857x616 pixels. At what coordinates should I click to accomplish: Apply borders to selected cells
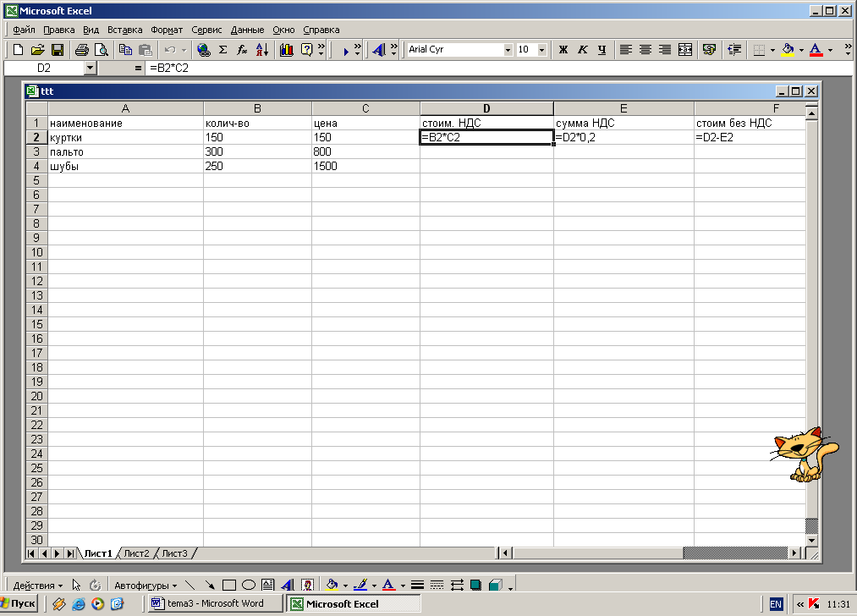click(x=759, y=50)
